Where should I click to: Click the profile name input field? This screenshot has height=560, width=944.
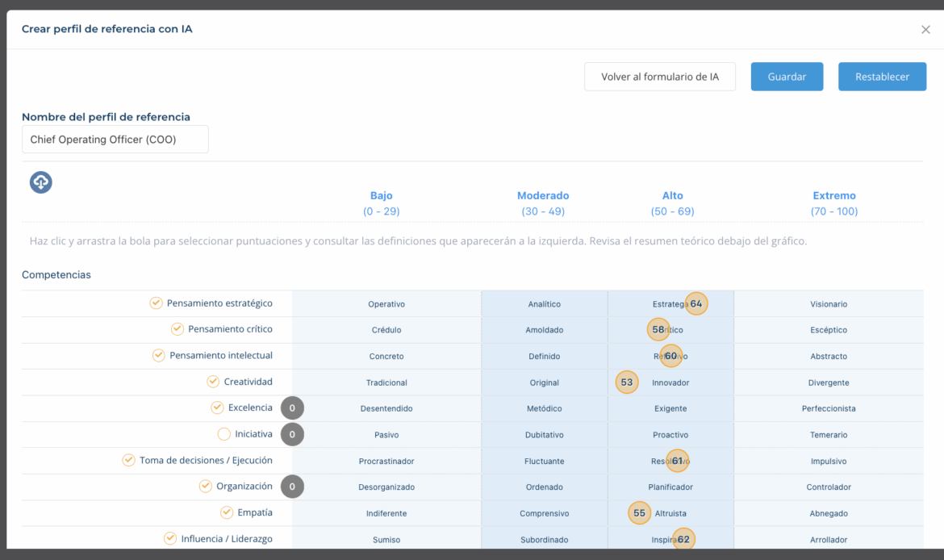tap(115, 139)
